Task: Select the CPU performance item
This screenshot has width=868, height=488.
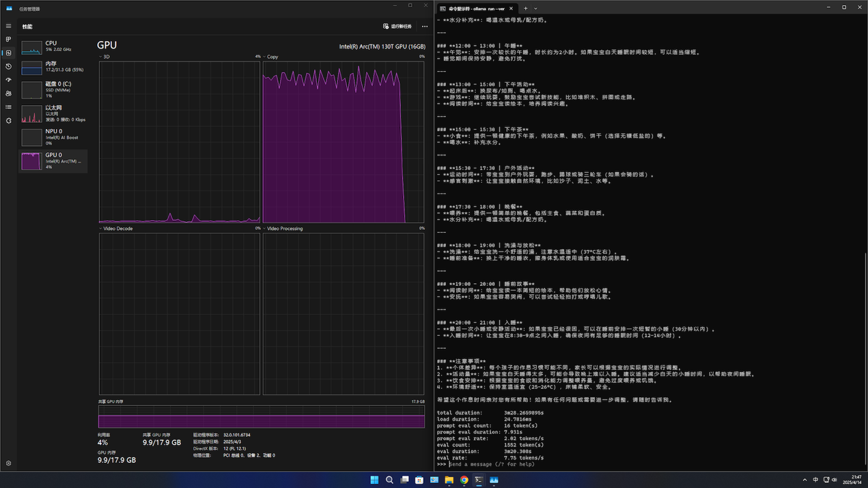Action: 53,46
